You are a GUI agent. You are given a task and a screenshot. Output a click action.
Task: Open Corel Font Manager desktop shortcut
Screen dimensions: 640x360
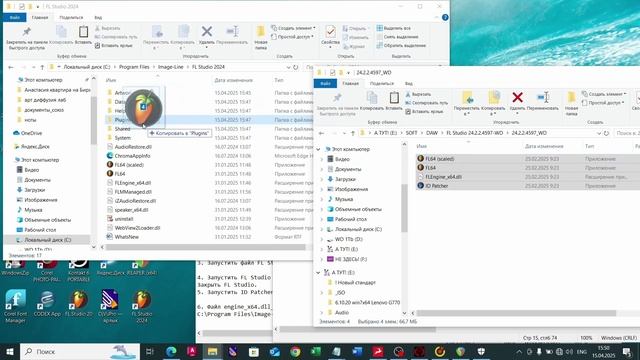pos(16,307)
